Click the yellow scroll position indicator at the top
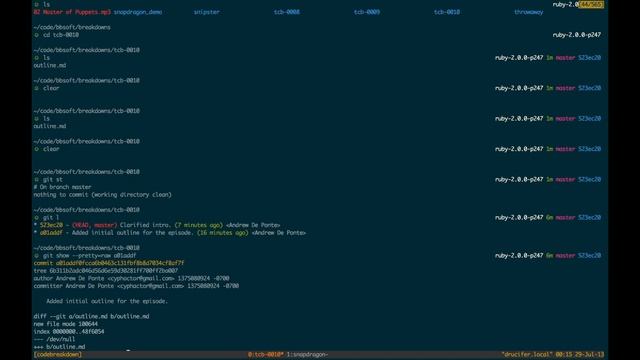 point(591,4)
